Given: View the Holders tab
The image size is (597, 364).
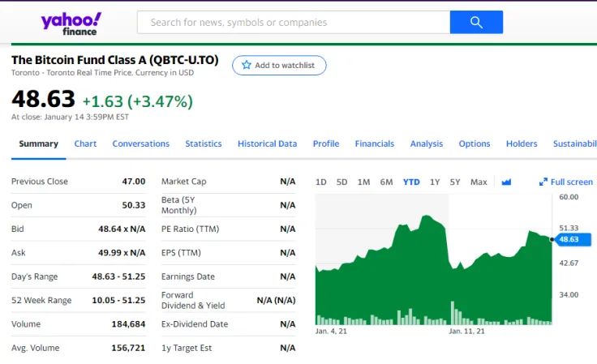Looking at the screenshot, I should tap(522, 143).
